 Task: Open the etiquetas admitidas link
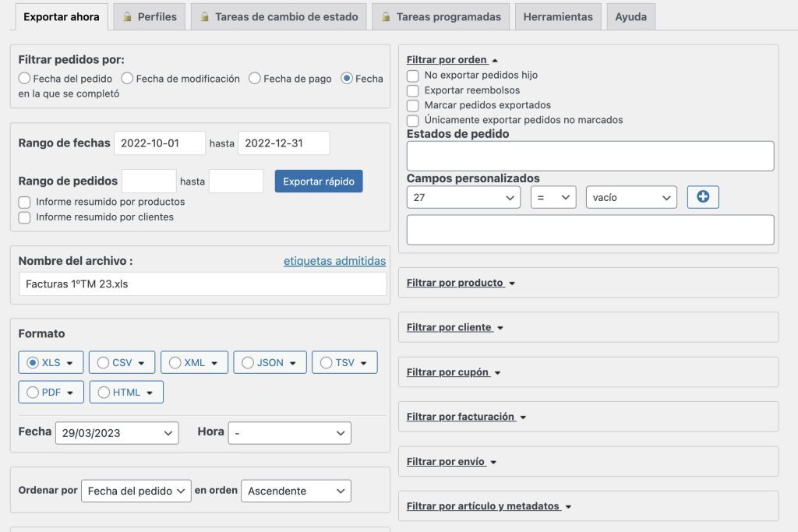[x=334, y=261]
